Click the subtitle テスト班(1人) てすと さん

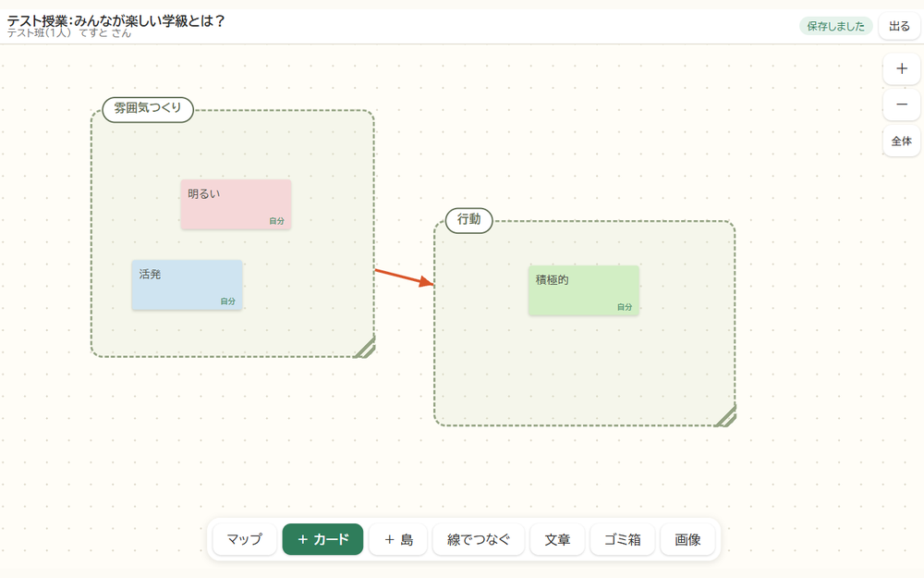coord(69,33)
